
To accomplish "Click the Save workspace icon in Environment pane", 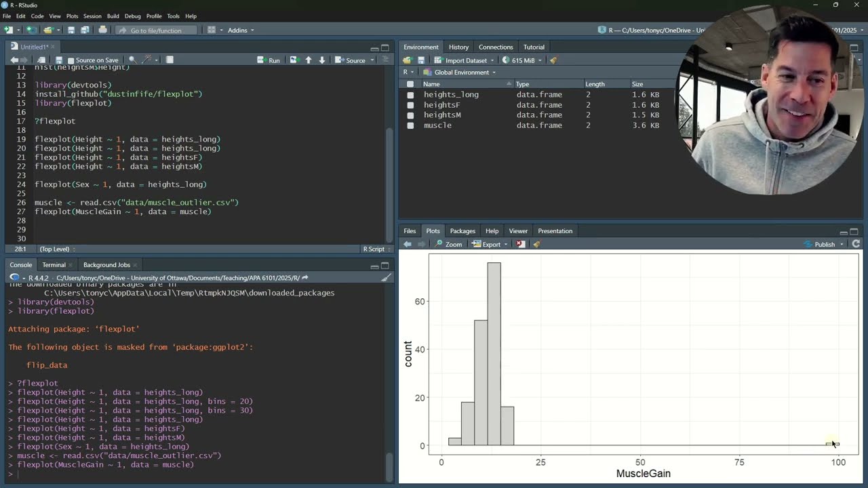I will [421, 60].
